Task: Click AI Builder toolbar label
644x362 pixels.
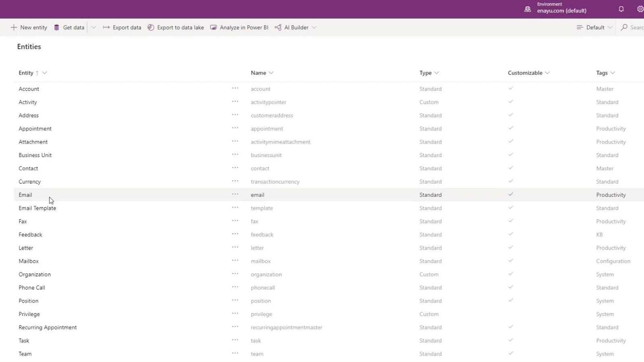Action: point(296,27)
